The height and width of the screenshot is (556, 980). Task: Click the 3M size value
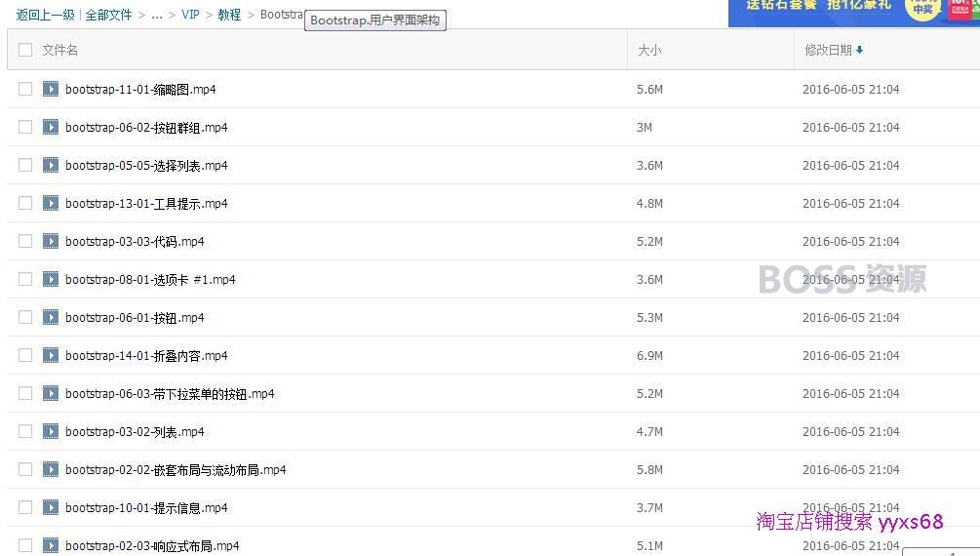[x=645, y=127]
